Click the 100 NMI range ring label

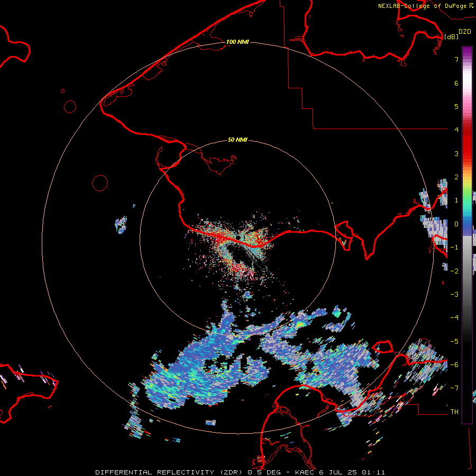[237, 42]
